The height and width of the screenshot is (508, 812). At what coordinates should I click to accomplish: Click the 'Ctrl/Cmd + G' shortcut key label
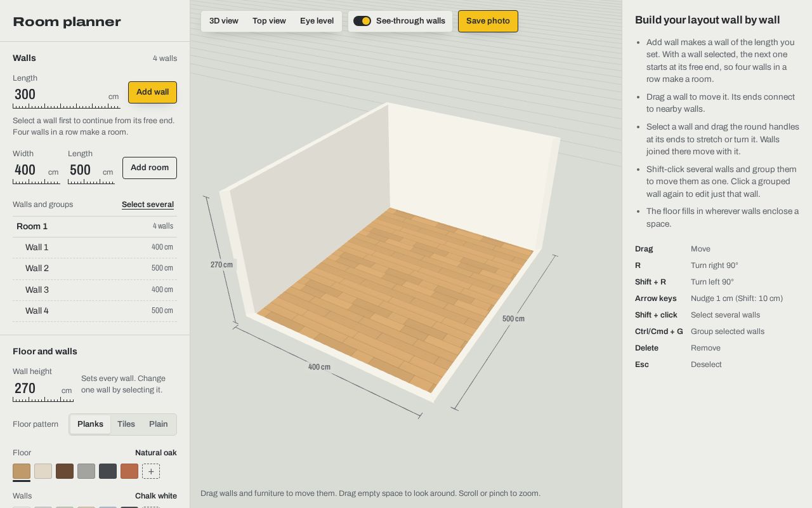[x=659, y=331]
